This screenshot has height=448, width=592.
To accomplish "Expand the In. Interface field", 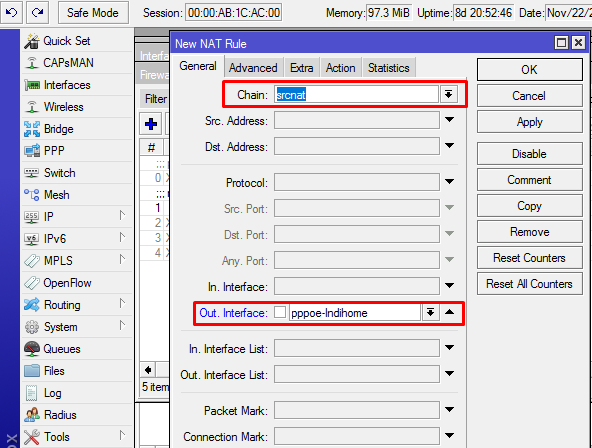I will point(449,286).
